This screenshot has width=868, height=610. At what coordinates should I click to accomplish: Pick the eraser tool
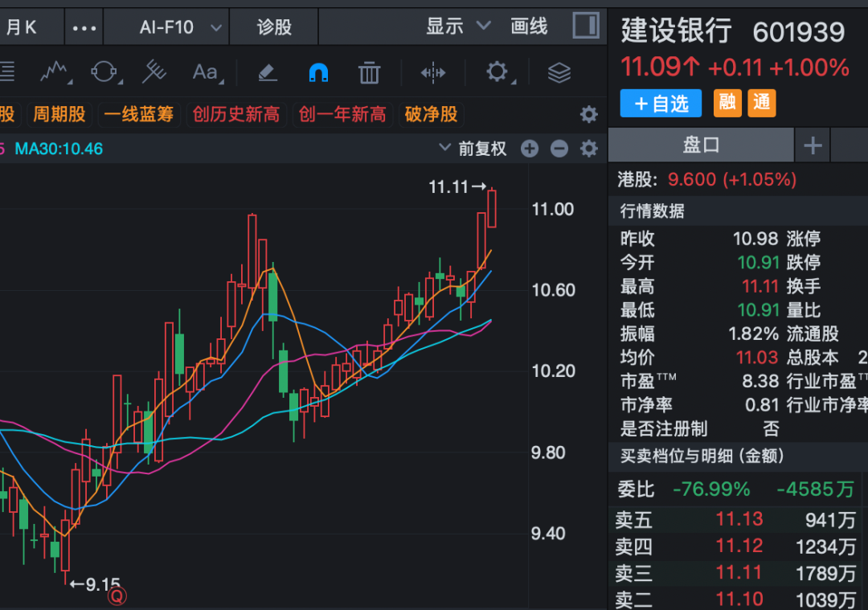click(x=268, y=72)
